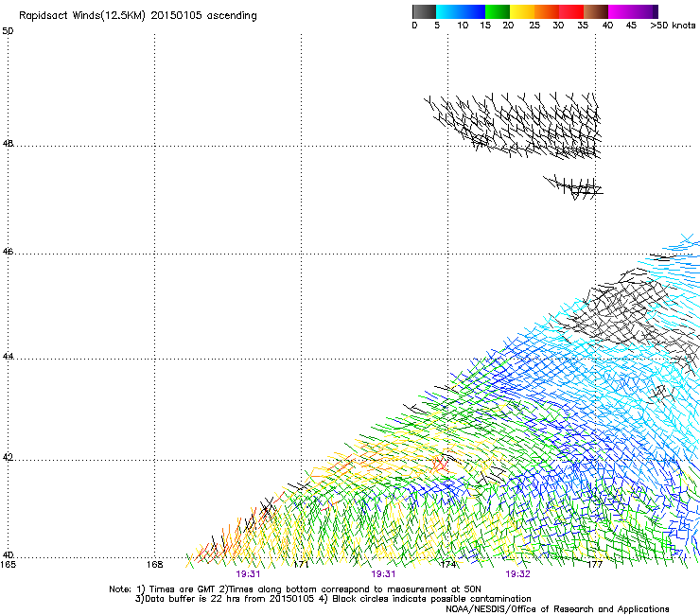Click the longitude label 177
The width and height of the screenshot is (700, 615).
tap(595, 565)
